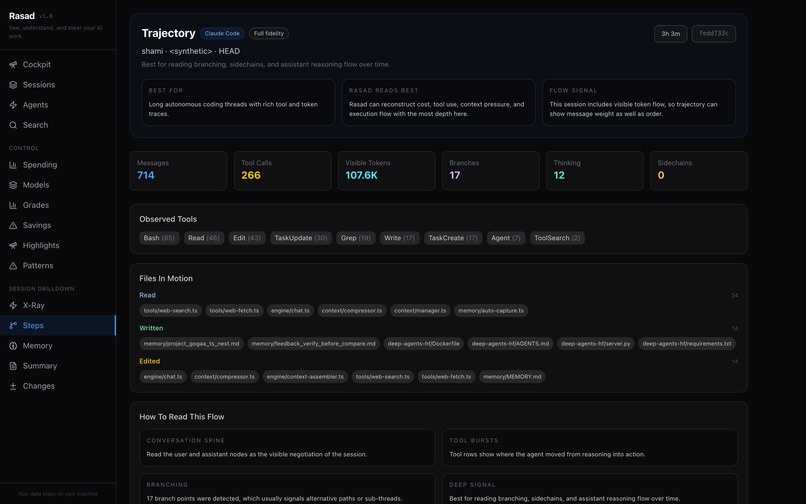806x504 pixels.
Task: Click the Agents lightning icon
Action: 13,105
